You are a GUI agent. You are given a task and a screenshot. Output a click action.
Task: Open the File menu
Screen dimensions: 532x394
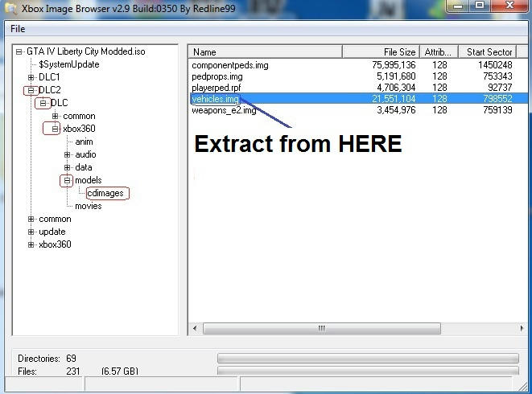point(17,29)
